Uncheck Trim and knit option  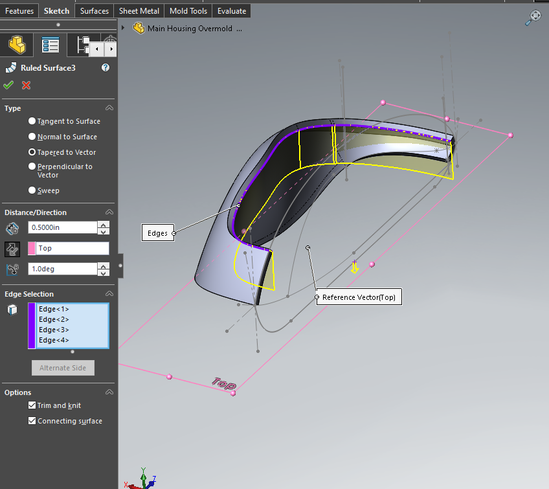[x=32, y=405]
